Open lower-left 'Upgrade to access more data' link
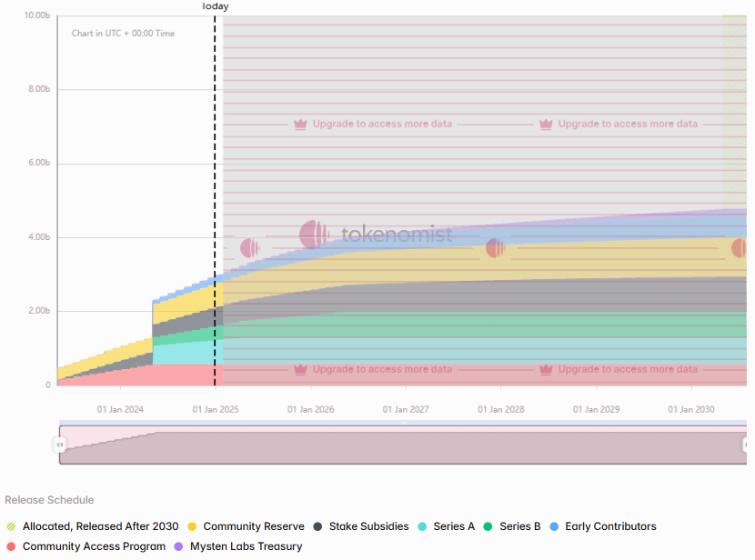This screenshot has width=755, height=560. tap(381, 370)
